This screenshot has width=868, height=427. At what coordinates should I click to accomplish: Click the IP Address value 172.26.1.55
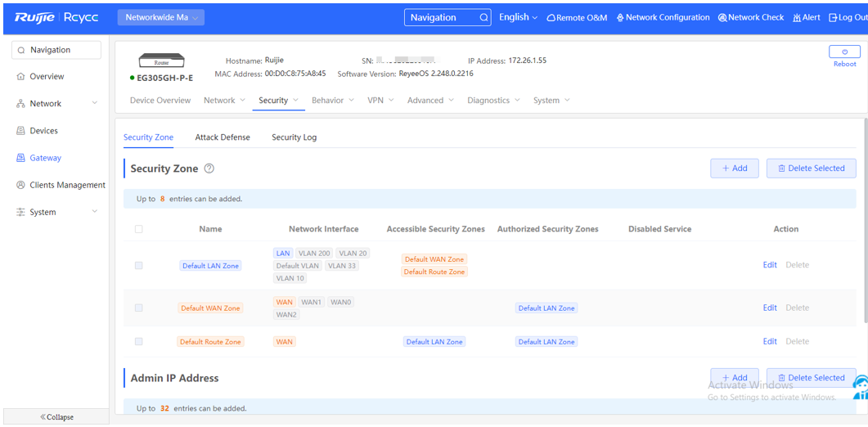[x=528, y=61]
